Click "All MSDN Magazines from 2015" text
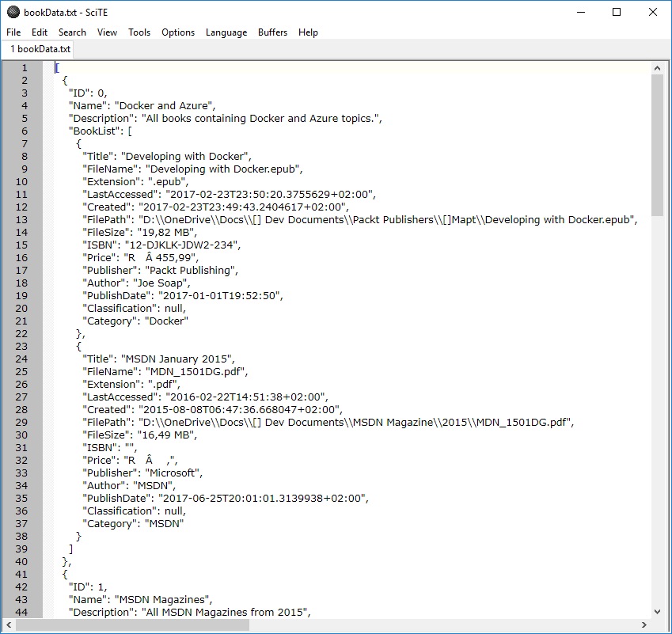 (x=225, y=612)
